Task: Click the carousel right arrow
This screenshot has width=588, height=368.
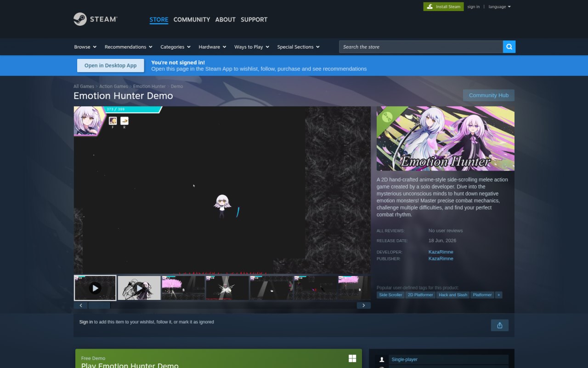Action: point(364,305)
